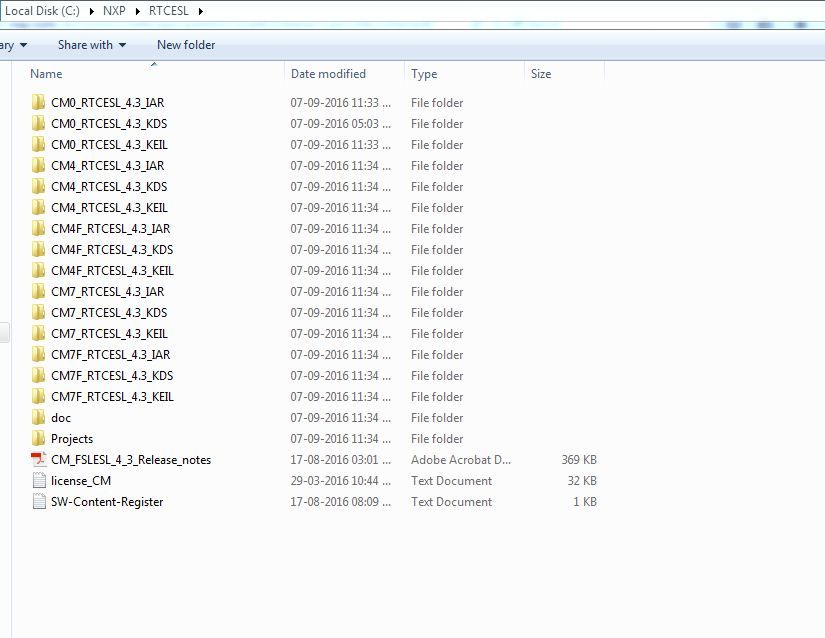Select the SW-Content-Register file name
This screenshot has width=825, height=638.
[107, 502]
